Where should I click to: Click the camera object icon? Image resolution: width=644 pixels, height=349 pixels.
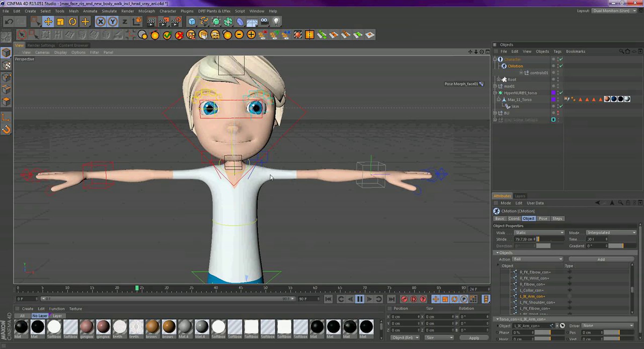click(264, 22)
